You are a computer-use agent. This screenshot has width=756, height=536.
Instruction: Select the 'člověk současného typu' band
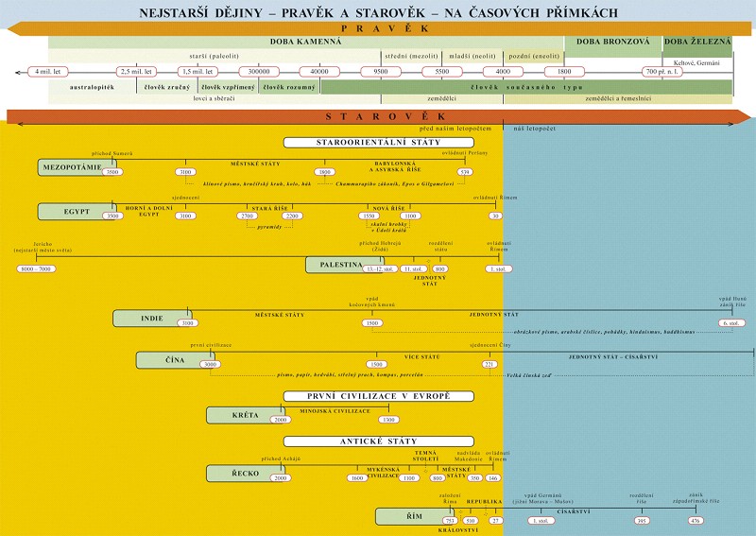coord(526,87)
